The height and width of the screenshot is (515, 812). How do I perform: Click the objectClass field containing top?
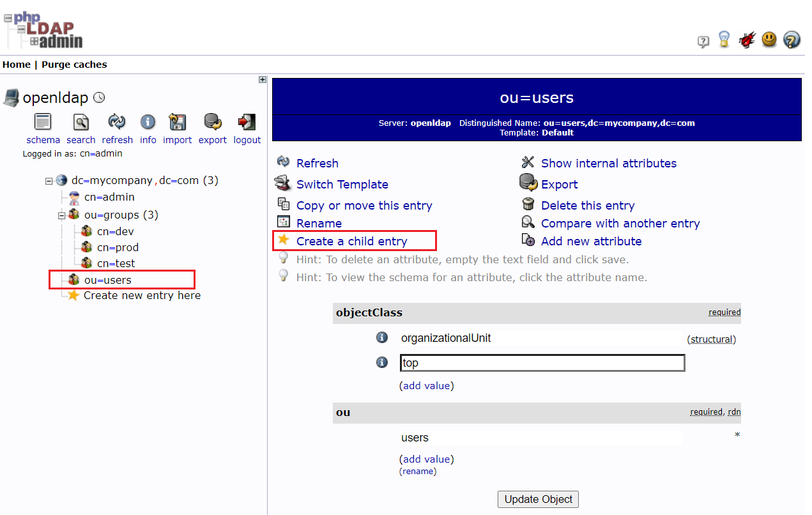click(542, 362)
